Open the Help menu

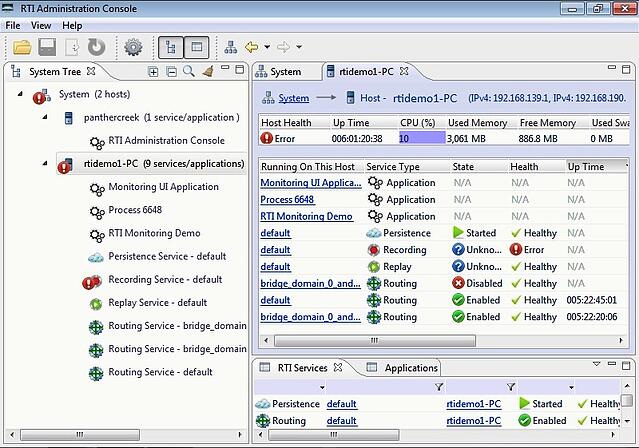tap(72, 25)
